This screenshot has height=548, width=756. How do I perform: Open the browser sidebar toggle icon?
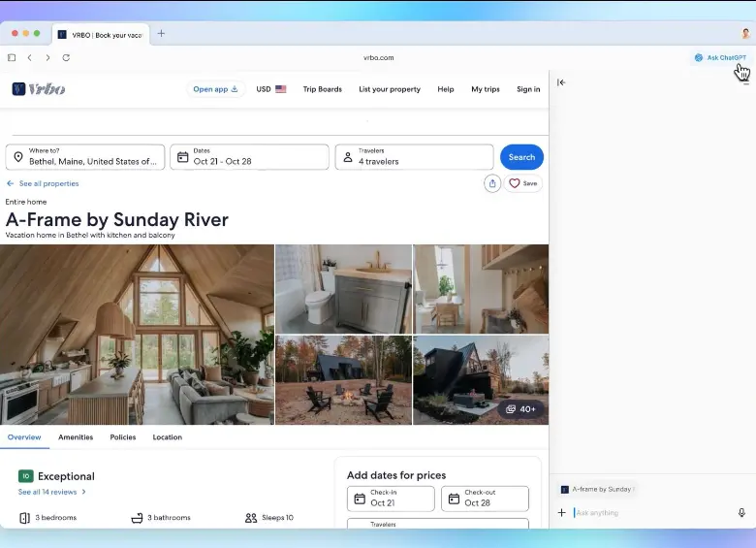(12, 58)
